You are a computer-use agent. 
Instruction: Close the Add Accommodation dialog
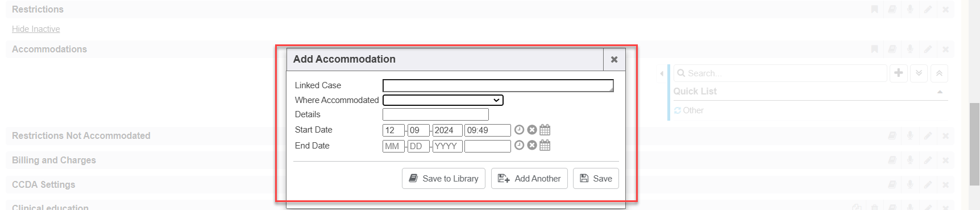point(614,59)
